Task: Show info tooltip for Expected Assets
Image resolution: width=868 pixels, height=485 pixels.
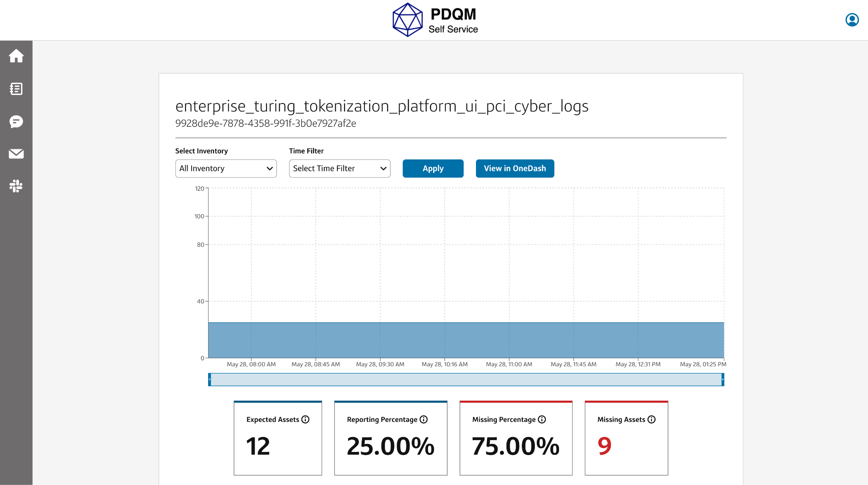Action: (x=305, y=419)
